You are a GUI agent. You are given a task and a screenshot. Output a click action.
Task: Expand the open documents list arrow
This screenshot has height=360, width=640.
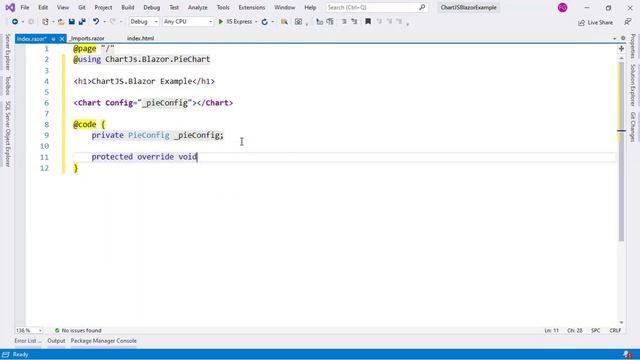coord(614,38)
